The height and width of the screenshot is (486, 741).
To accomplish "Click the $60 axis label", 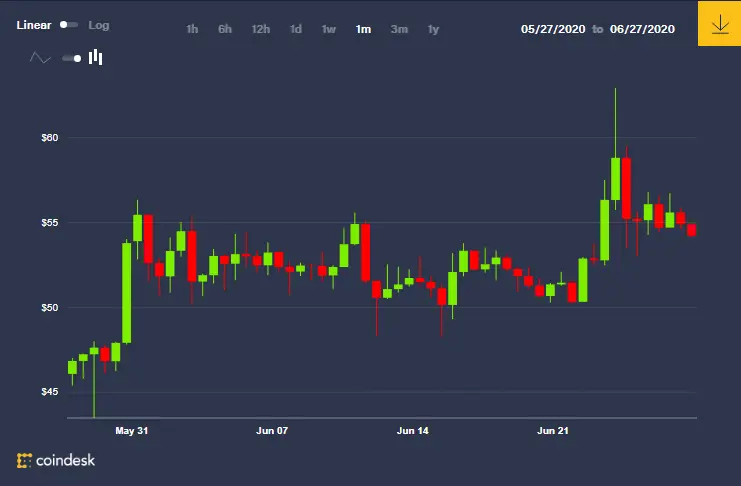I will point(50,138).
